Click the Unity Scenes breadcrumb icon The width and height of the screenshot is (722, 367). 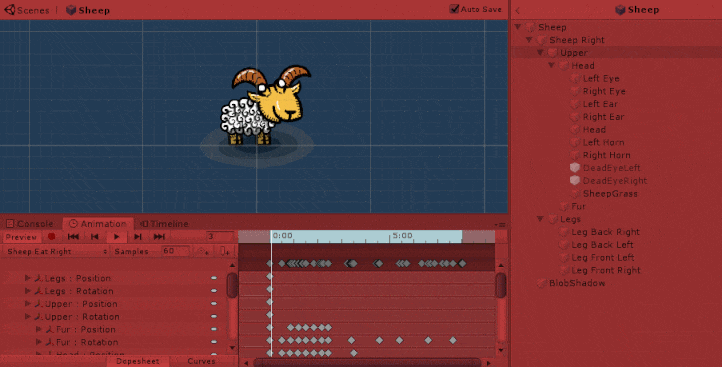pos(10,10)
